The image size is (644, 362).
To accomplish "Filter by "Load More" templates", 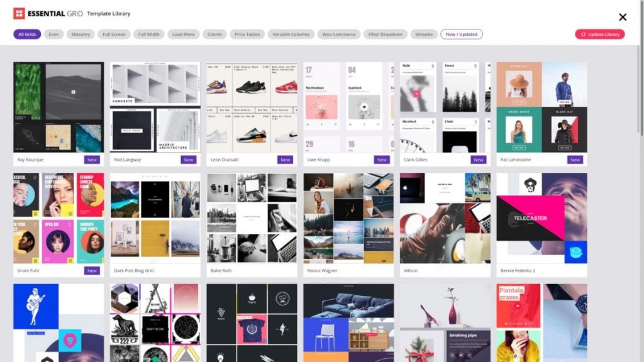I will (183, 34).
